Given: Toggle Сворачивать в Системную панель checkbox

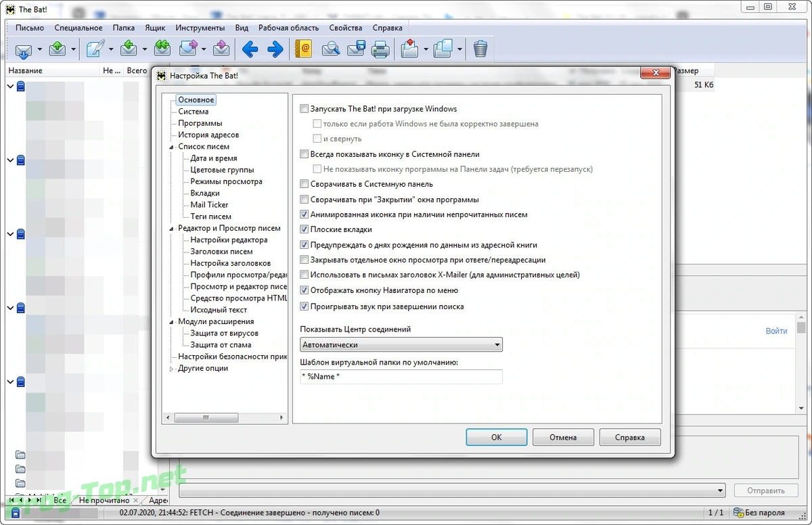Looking at the screenshot, I should pyautogui.click(x=304, y=184).
